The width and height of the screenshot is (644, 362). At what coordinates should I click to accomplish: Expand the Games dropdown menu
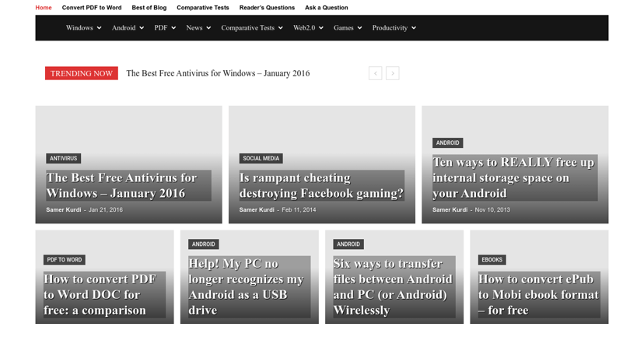point(348,28)
